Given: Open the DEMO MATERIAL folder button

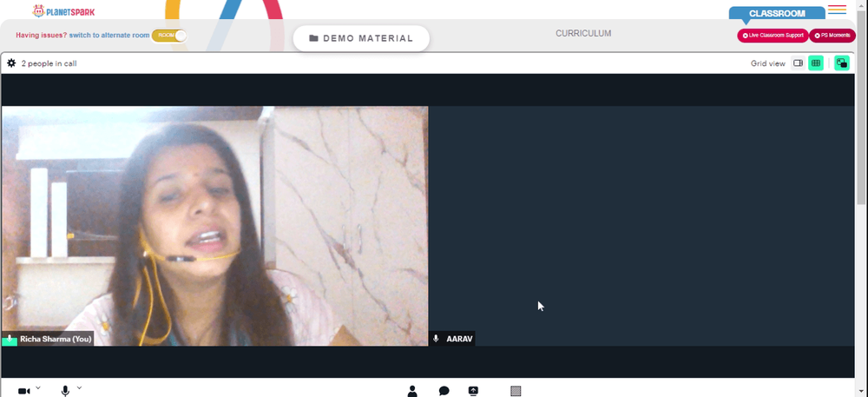Looking at the screenshot, I should tap(361, 38).
